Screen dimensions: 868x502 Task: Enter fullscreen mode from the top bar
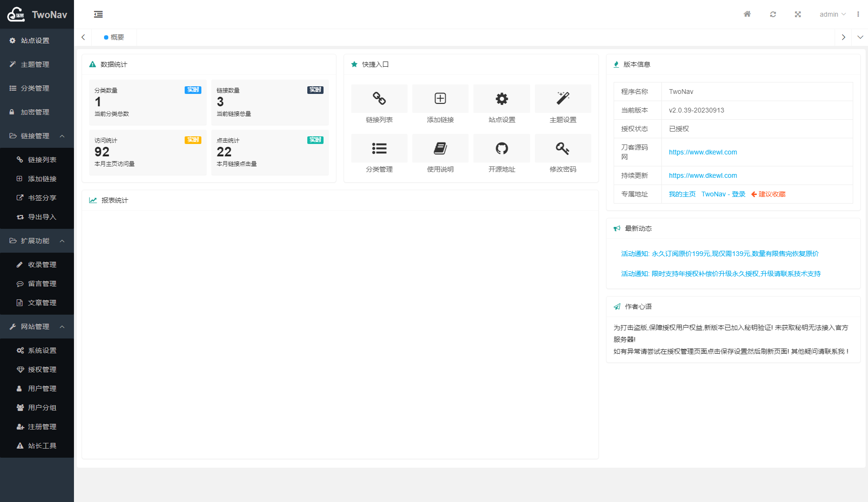(x=797, y=14)
